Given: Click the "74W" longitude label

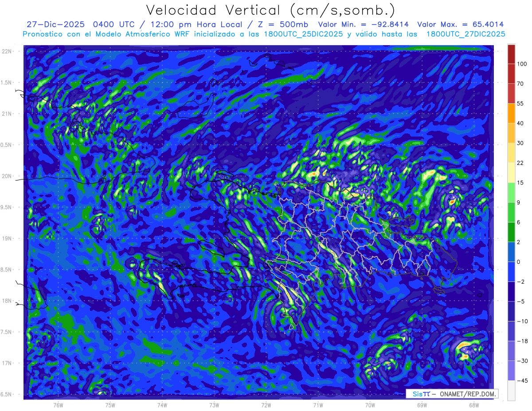Looking at the screenshot, I should pos(162,405).
